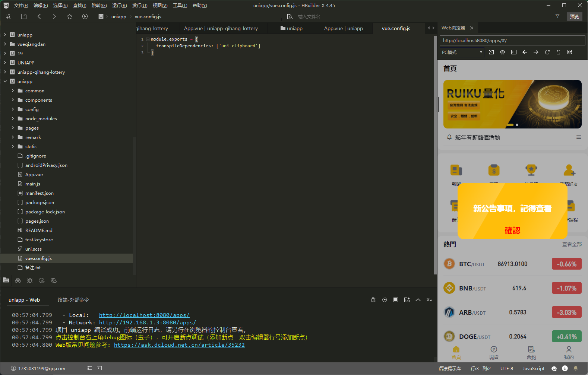Open the 运行(R) menu
588x375 pixels.
pos(119,6)
